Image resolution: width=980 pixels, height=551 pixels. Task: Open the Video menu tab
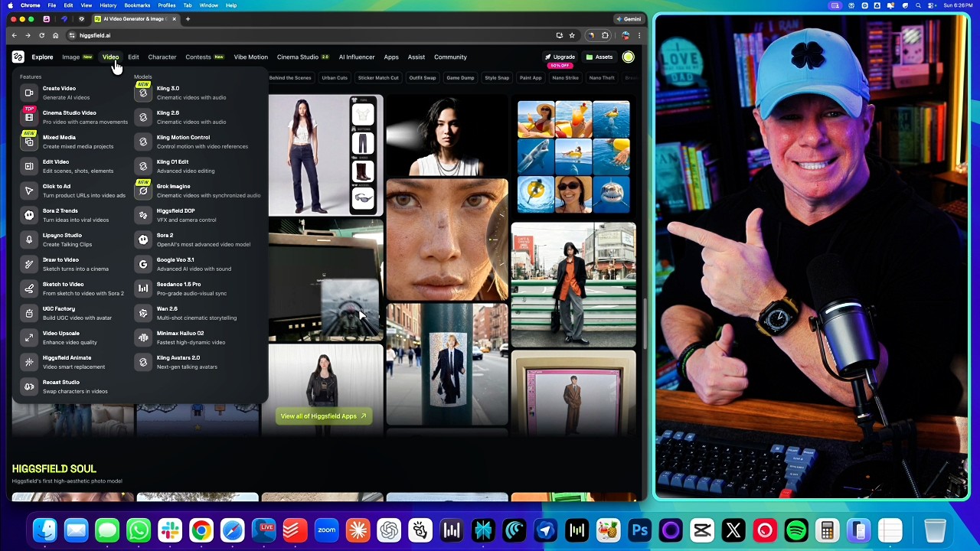click(x=111, y=57)
